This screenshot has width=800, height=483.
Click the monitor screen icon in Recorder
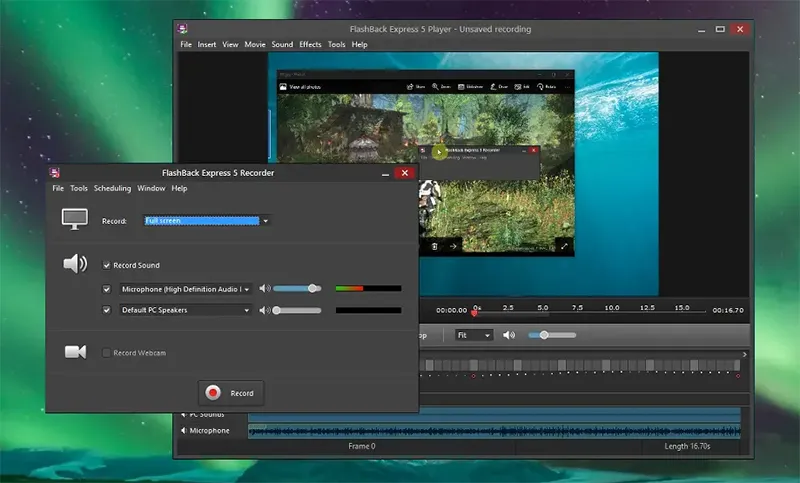pyautogui.click(x=75, y=219)
